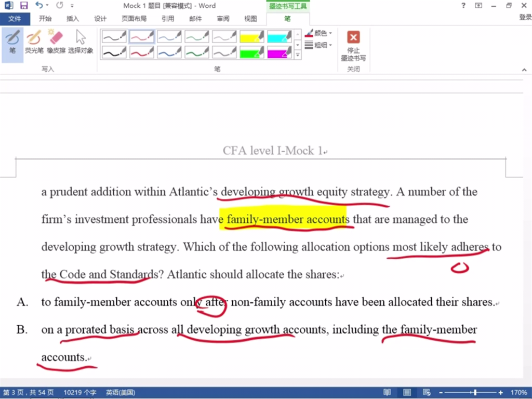This screenshot has width=532, height=399.
Task: Click the 170% zoom level button
Action: (518, 393)
